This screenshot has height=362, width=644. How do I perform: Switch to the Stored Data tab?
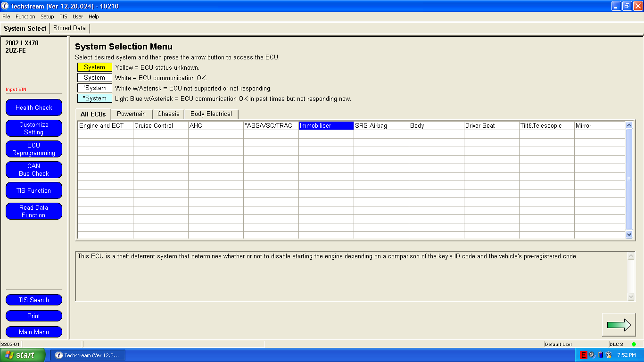pos(69,28)
